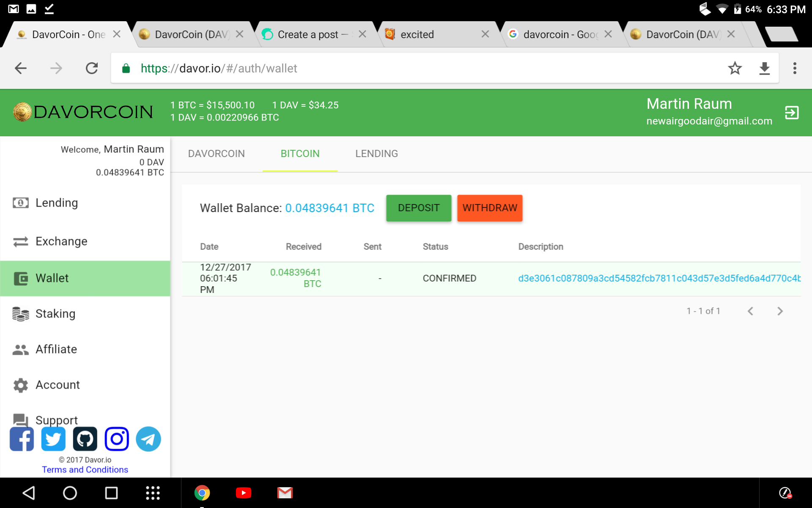
Task: Click the '1 BTC = $15,500.10' rate text
Action: point(212,105)
